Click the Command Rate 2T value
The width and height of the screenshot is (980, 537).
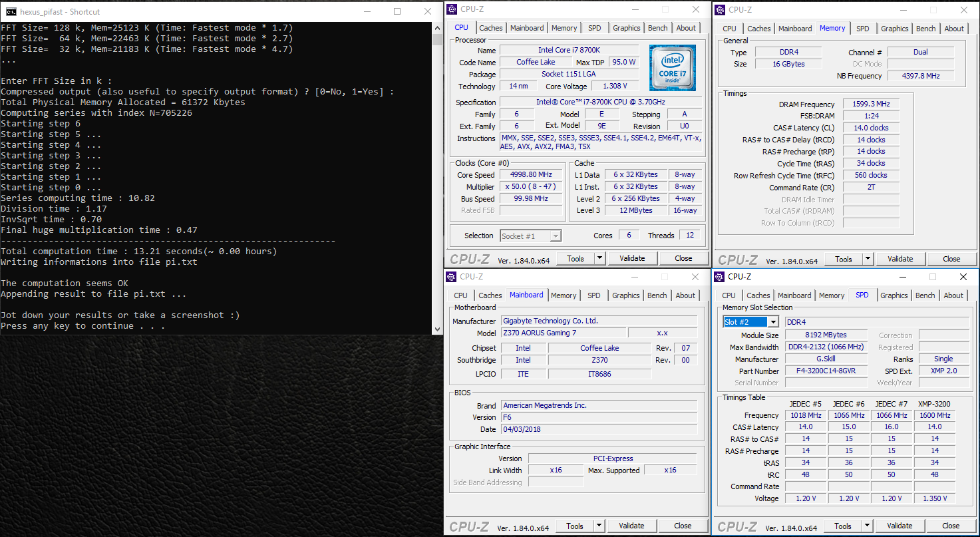(871, 188)
